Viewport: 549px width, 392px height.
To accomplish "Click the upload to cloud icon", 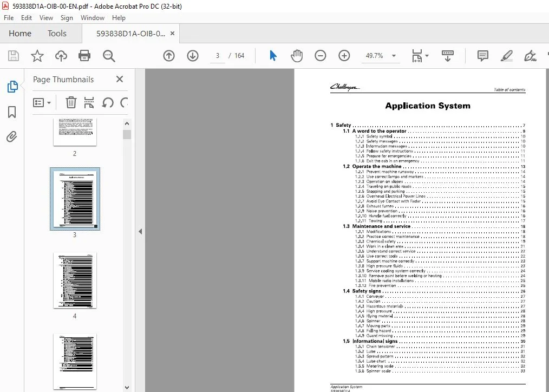I will [x=61, y=56].
